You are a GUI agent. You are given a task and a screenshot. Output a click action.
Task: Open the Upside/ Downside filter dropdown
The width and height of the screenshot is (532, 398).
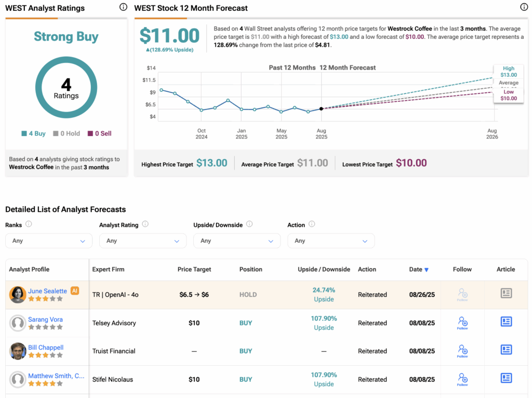coord(237,241)
